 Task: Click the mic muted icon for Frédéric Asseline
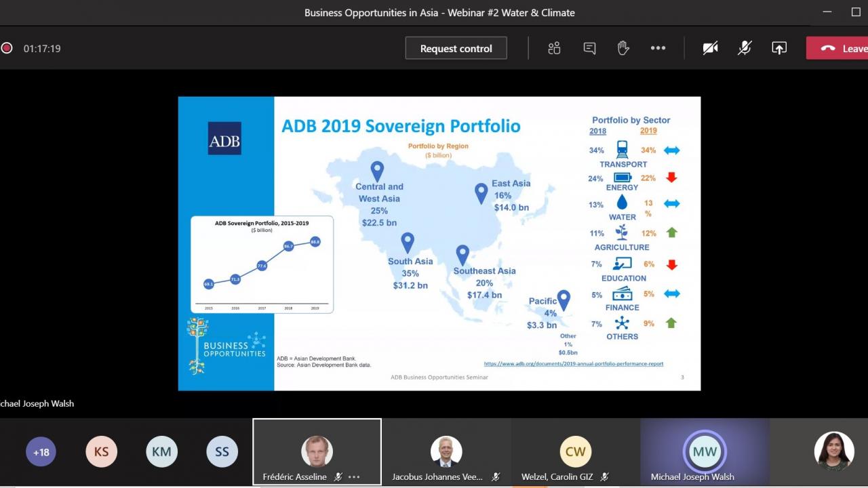338,477
